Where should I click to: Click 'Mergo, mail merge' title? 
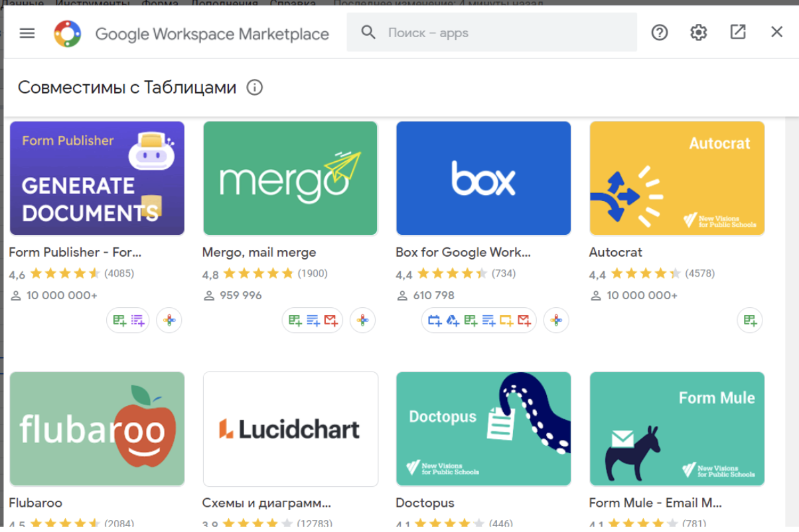click(x=259, y=252)
